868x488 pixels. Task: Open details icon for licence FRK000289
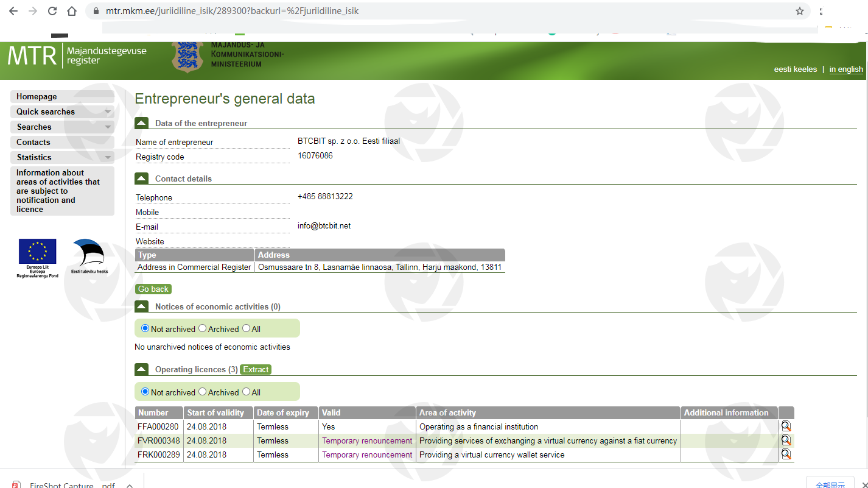(x=786, y=454)
